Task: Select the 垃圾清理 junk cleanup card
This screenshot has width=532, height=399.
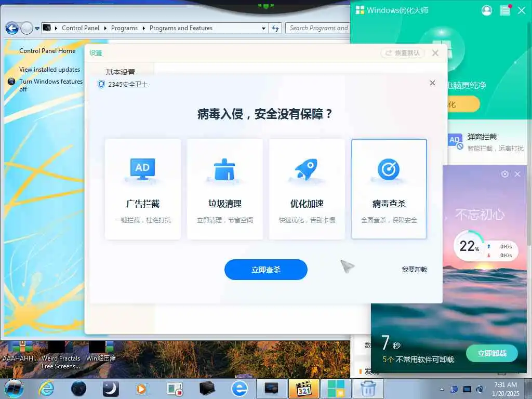Action: tap(225, 189)
